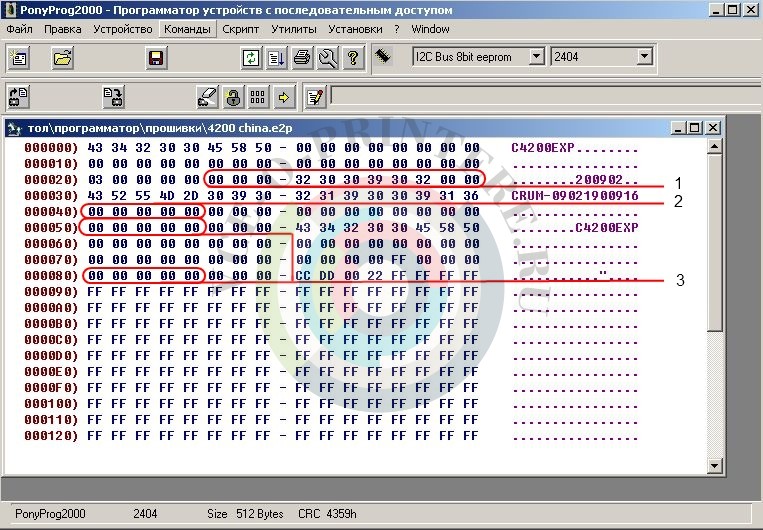Click the CRC 4359h status entry

tap(327, 514)
